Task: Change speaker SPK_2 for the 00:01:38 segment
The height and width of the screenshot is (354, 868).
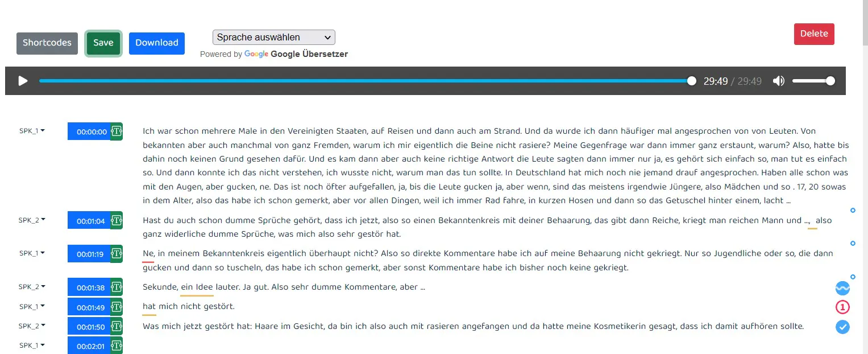Action: point(32,287)
